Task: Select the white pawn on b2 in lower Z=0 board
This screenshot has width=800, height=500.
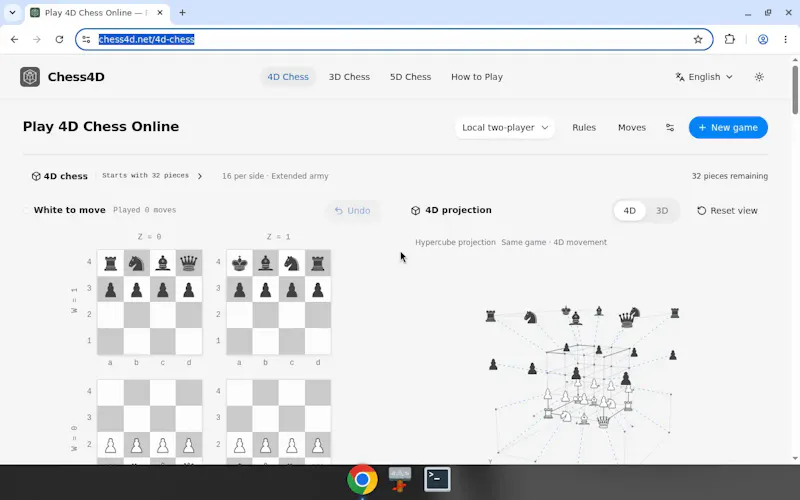Action: point(137,445)
